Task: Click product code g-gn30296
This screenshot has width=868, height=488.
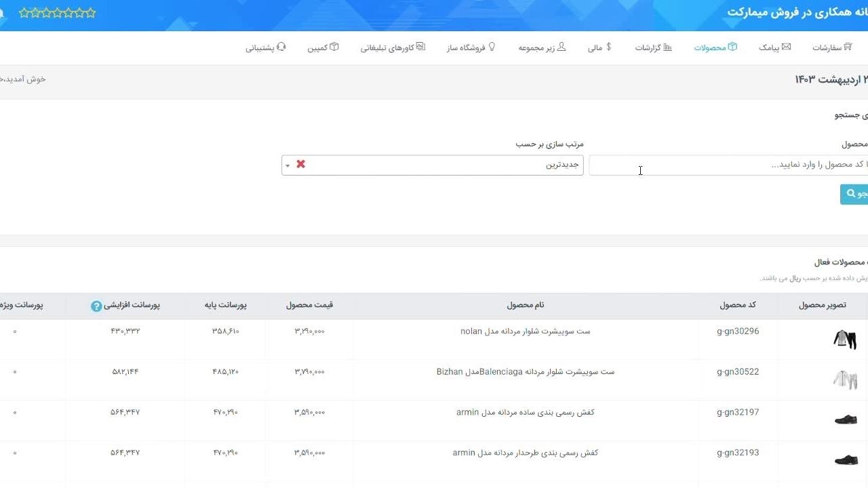Action: (738, 331)
